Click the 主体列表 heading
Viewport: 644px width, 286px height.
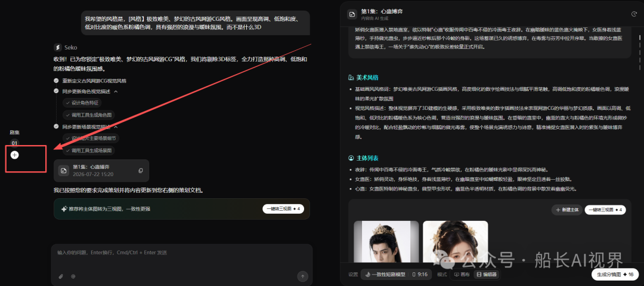click(367, 158)
